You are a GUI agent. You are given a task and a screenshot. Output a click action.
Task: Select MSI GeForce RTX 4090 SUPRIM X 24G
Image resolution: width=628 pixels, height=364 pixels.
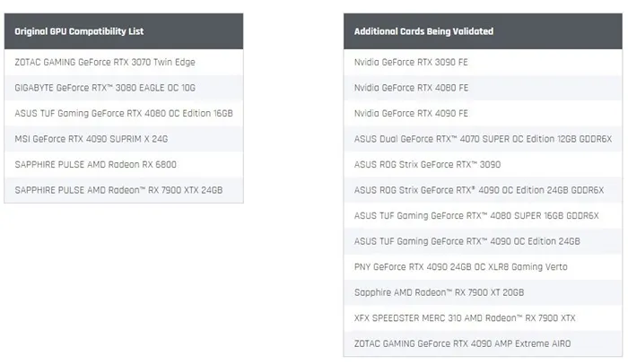coord(124,139)
